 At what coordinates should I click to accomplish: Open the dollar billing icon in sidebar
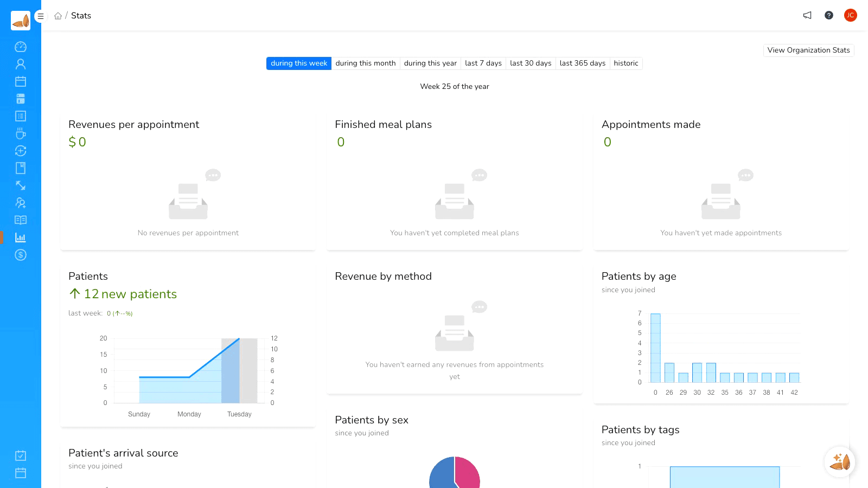point(21,255)
